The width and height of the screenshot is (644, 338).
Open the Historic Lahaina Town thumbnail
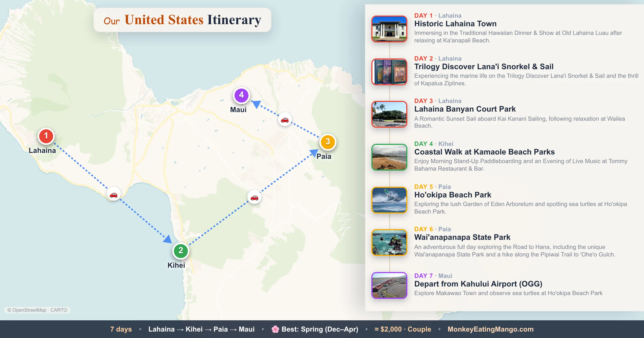(x=389, y=29)
